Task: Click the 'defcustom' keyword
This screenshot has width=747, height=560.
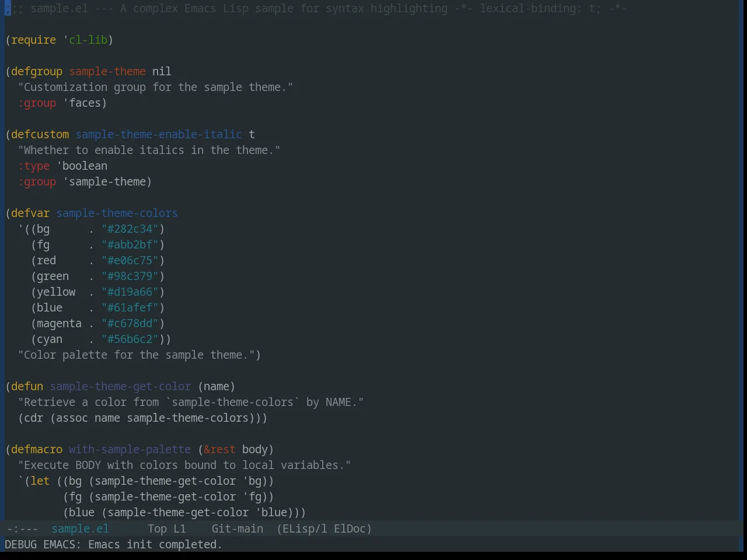Action: click(x=40, y=134)
